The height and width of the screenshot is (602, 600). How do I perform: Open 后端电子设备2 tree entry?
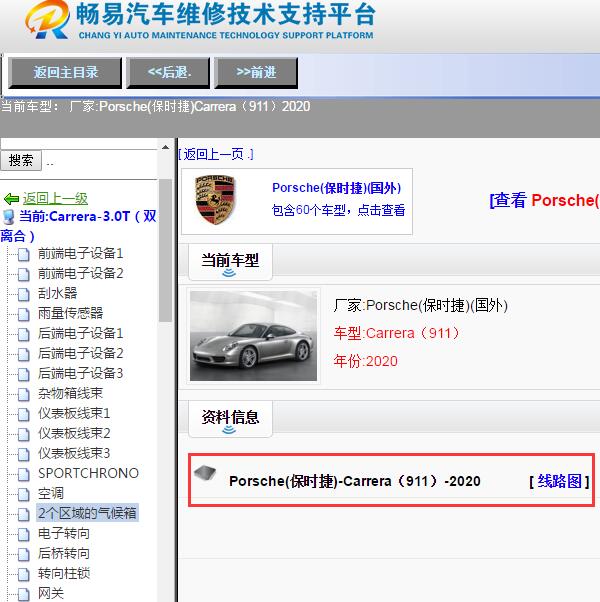81,353
